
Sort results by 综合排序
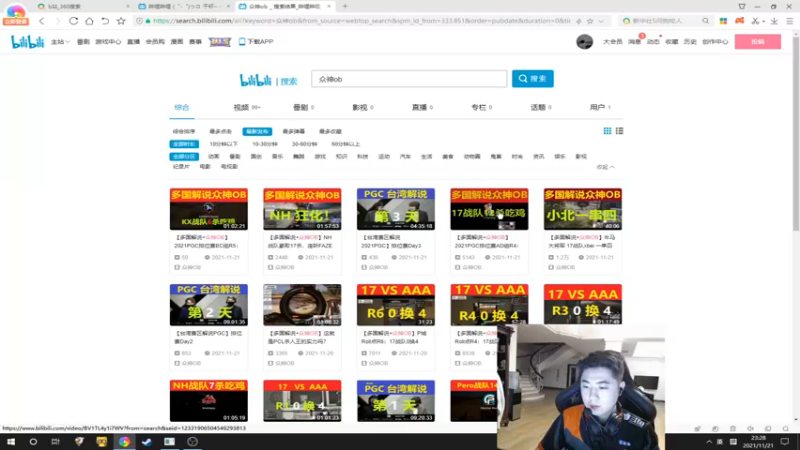[x=184, y=132]
